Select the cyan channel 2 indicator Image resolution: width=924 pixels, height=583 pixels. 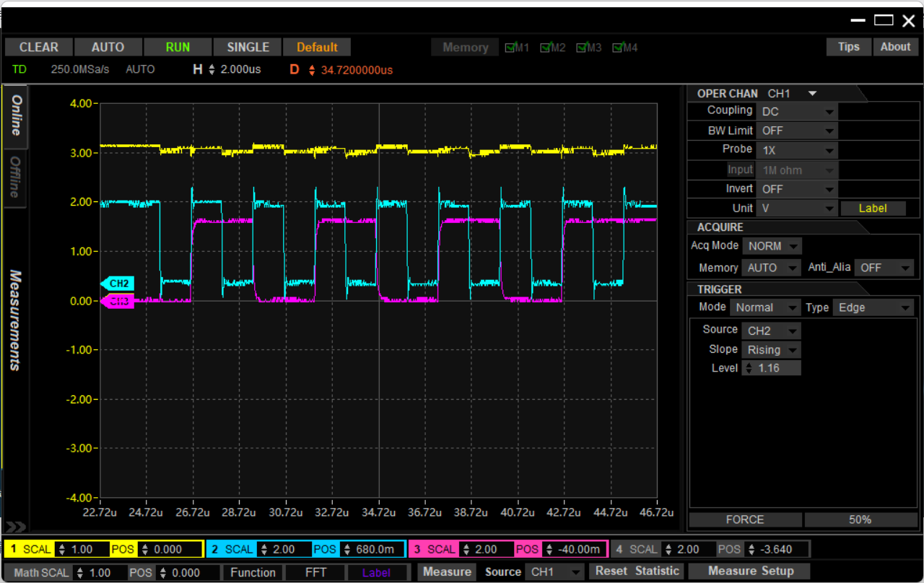[215, 549]
